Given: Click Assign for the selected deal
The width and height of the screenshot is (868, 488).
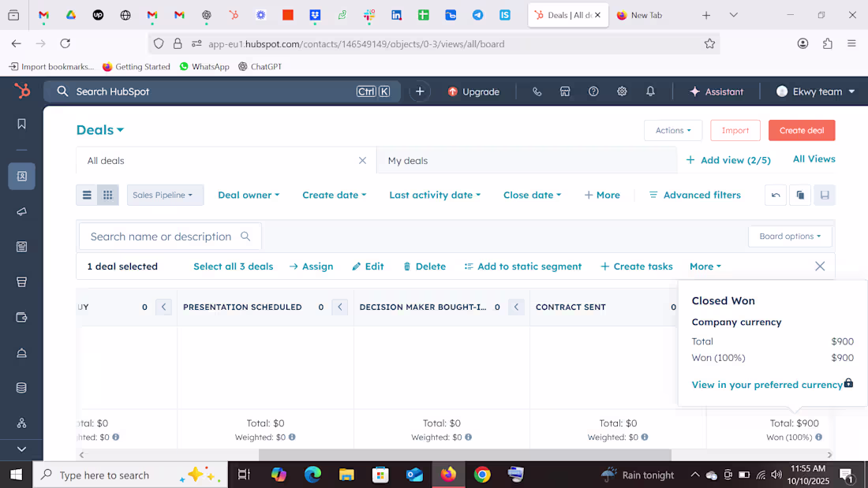Looking at the screenshot, I should tap(311, 266).
